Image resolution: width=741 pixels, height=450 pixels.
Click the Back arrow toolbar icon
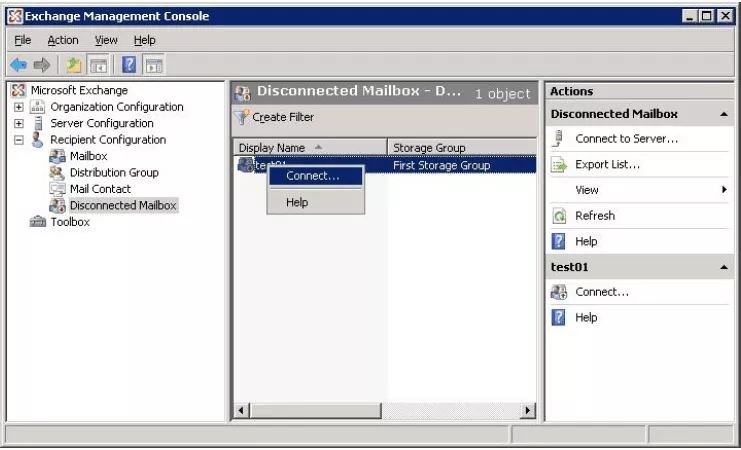(18, 65)
